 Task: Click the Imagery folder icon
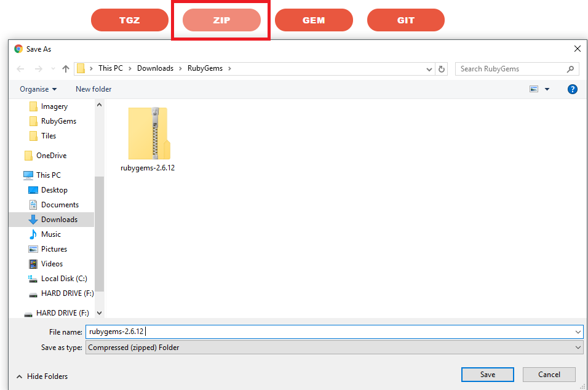(33, 106)
